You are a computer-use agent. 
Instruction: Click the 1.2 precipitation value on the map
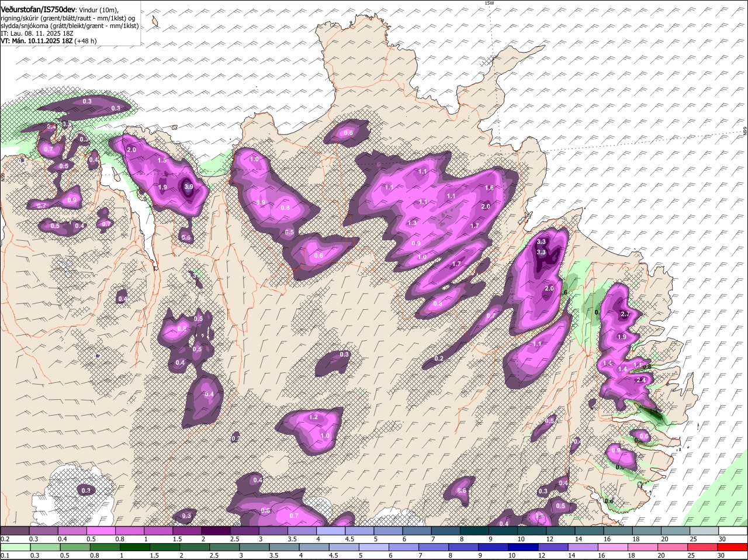pos(313,417)
